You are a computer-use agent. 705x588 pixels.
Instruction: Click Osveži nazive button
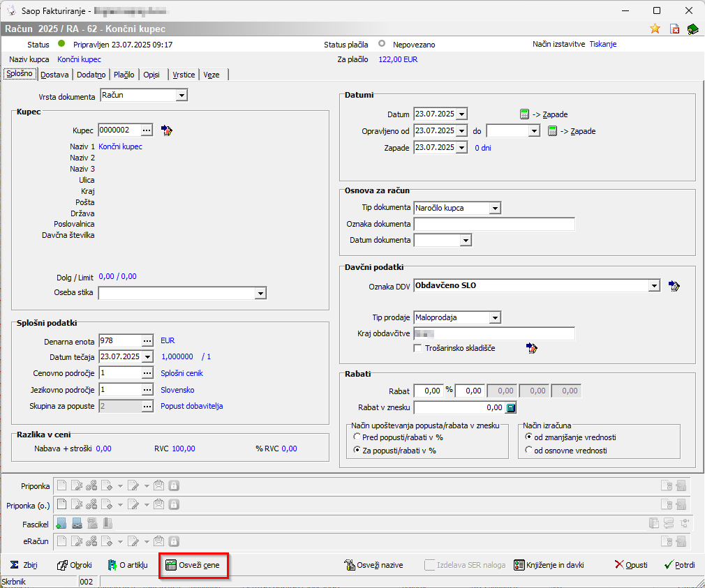[373, 565]
